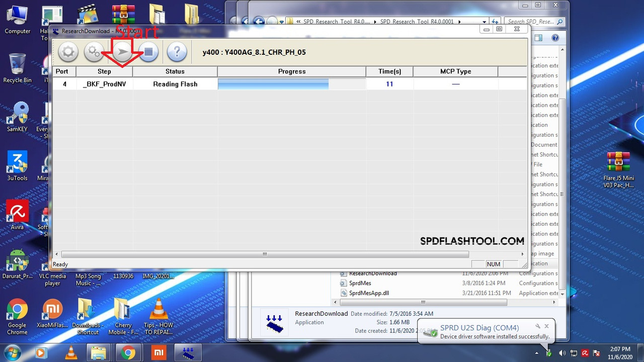Select the Time(s) column header
The image size is (644, 362).
pos(389,71)
